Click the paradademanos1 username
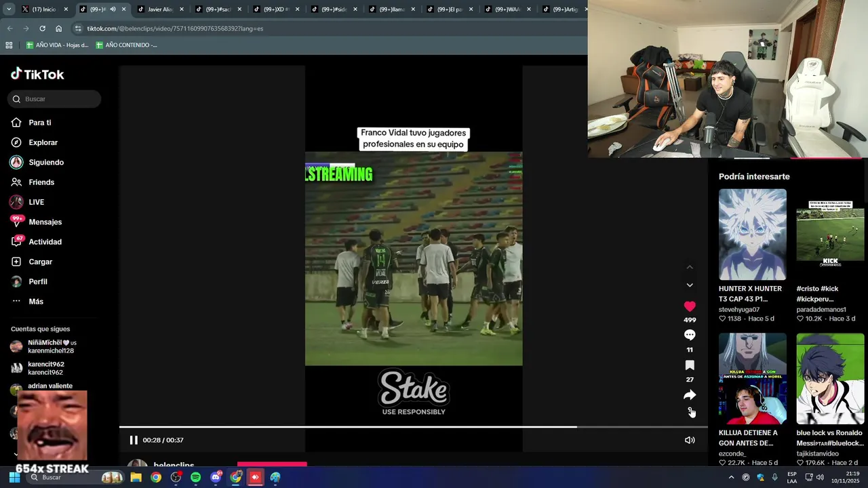The image size is (868, 488). tap(821, 309)
